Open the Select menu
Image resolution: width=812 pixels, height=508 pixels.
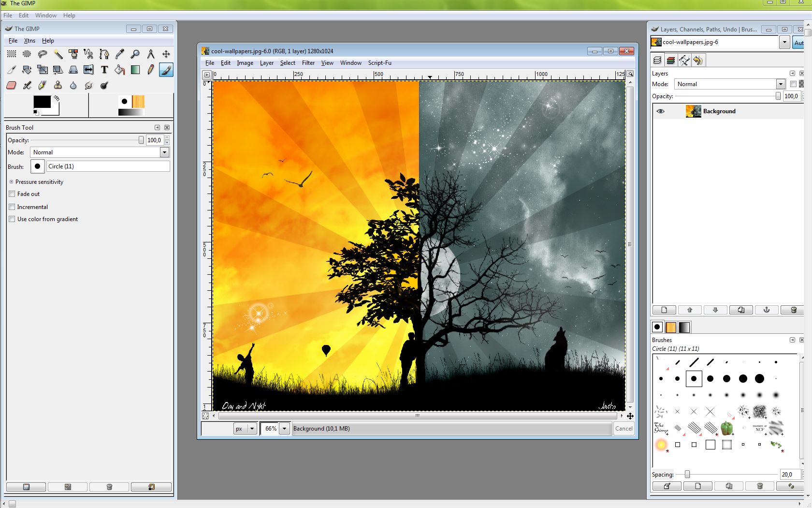[288, 63]
